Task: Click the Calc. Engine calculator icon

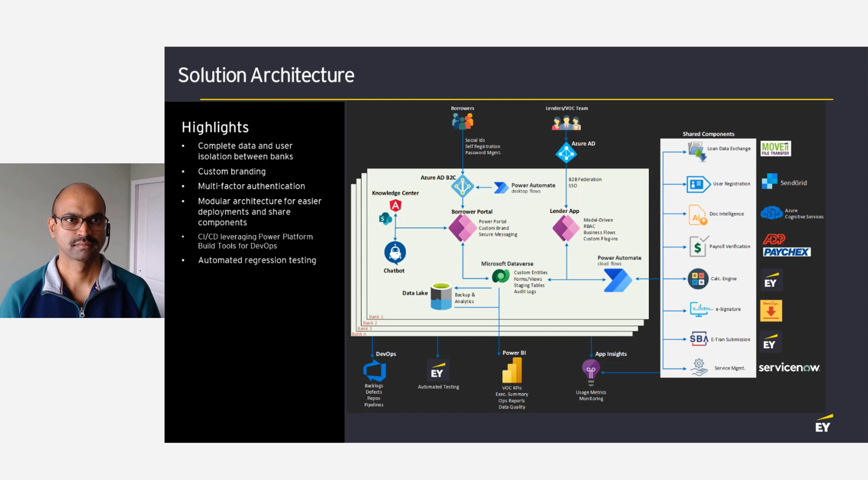Action: (698, 279)
